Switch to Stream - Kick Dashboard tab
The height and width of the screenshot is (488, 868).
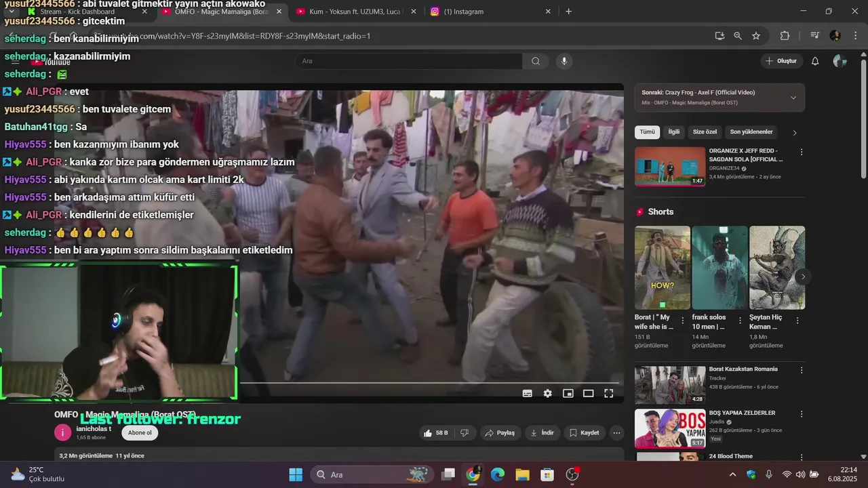tap(87, 12)
